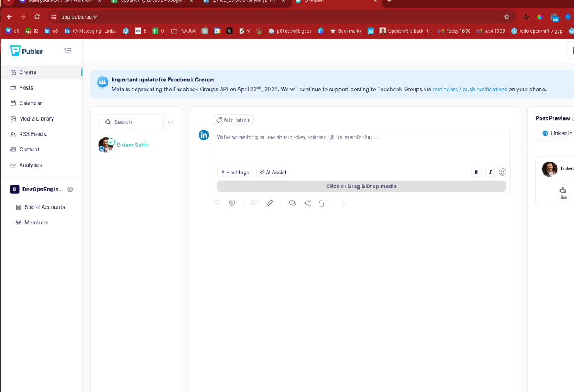Add a location with the pin icon
Screen dimensions: 574x392
point(232,203)
